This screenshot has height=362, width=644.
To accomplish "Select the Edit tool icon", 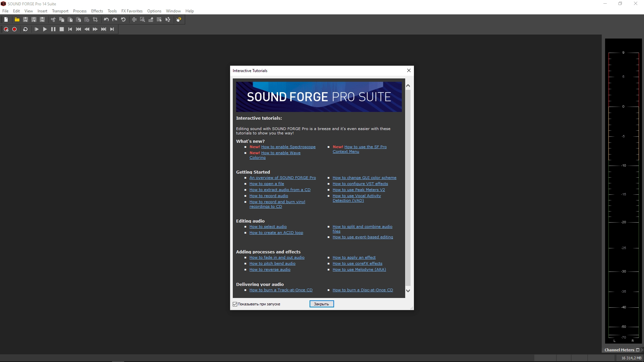I will (x=134, y=19).
